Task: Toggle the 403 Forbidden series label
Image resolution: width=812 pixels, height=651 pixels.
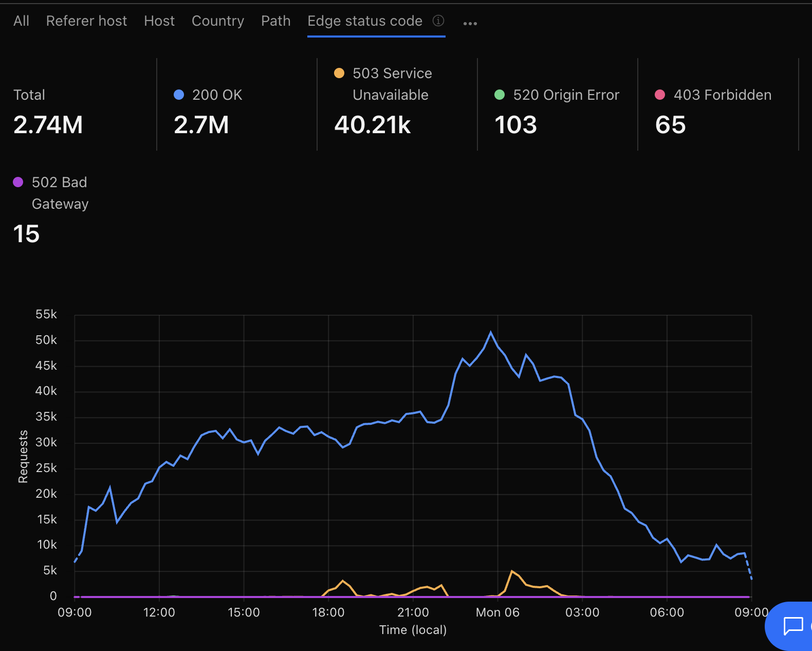Action: tap(723, 95)
